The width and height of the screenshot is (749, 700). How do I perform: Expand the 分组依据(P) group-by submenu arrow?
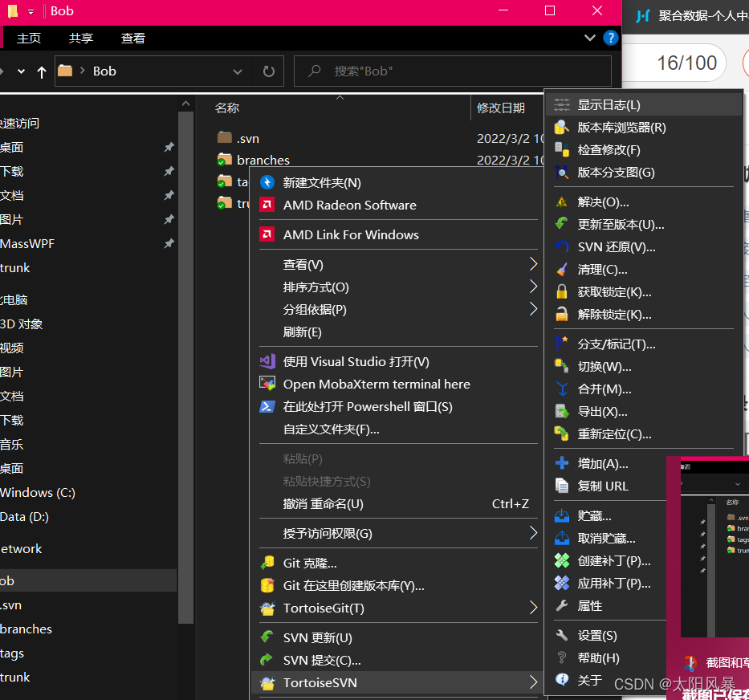tap(533, 309)
